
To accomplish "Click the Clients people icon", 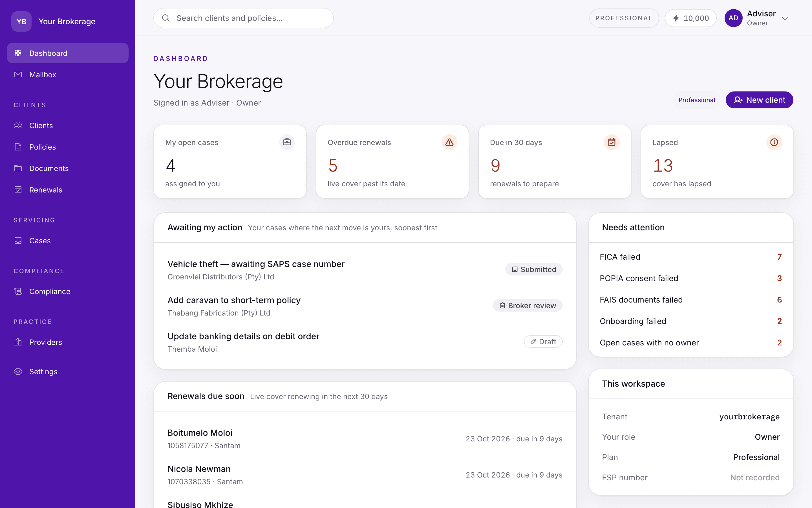I will [18, 125].
